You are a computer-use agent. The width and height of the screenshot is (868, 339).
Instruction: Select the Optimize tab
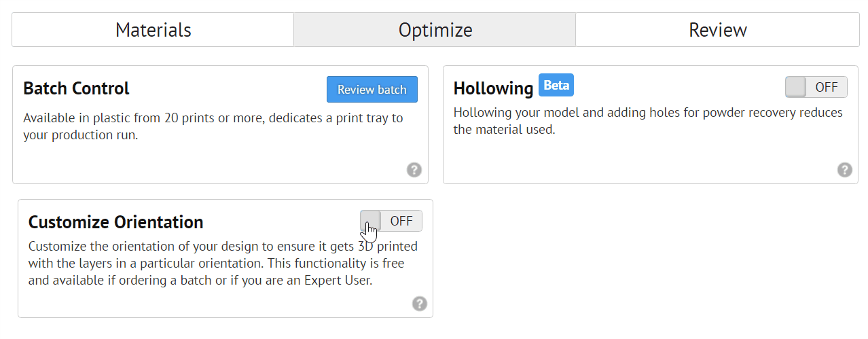click(x=435, y=30)
